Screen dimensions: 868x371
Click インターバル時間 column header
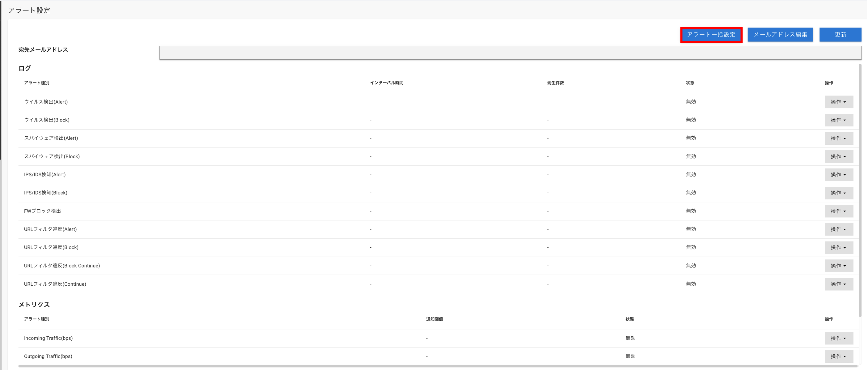point(387,83)
